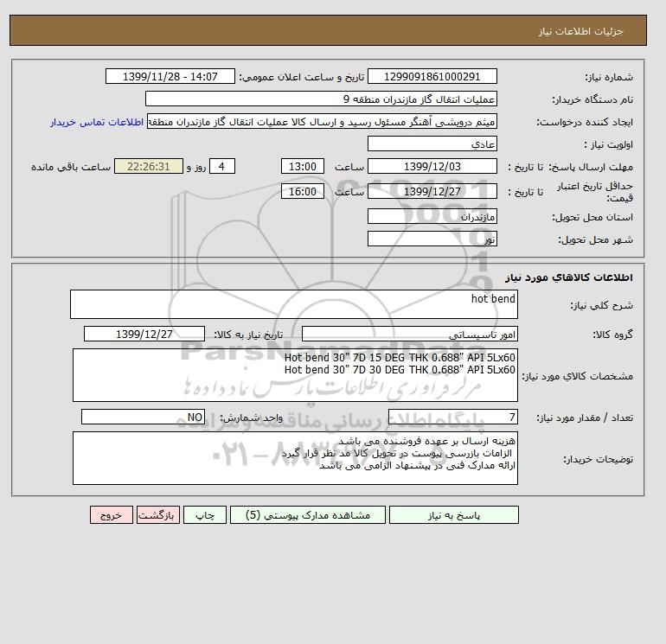Click the label 'نام دستگاه خریدار:'

[x=592, y=99]
